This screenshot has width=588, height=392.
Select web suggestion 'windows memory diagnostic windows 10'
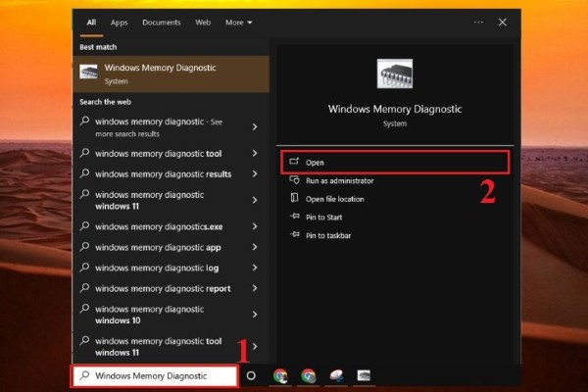pos(149,315)
